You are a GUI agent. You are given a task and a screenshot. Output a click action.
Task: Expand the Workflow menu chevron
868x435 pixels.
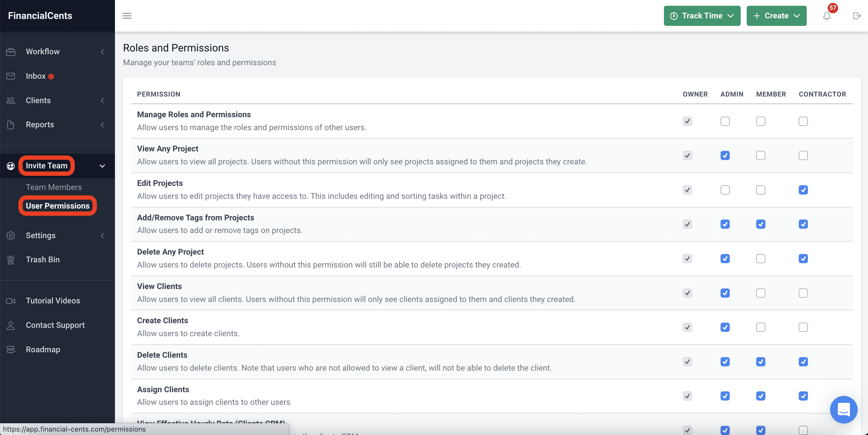(102, 51)
